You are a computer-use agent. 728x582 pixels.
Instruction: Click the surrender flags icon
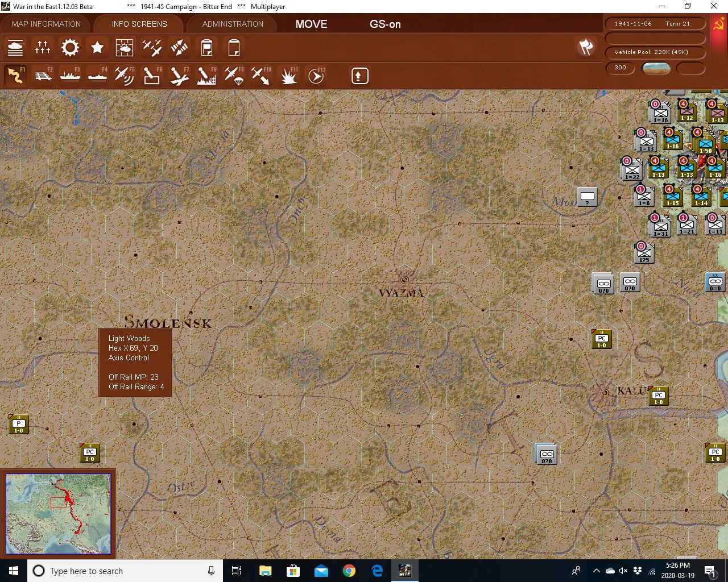point(586,47)
